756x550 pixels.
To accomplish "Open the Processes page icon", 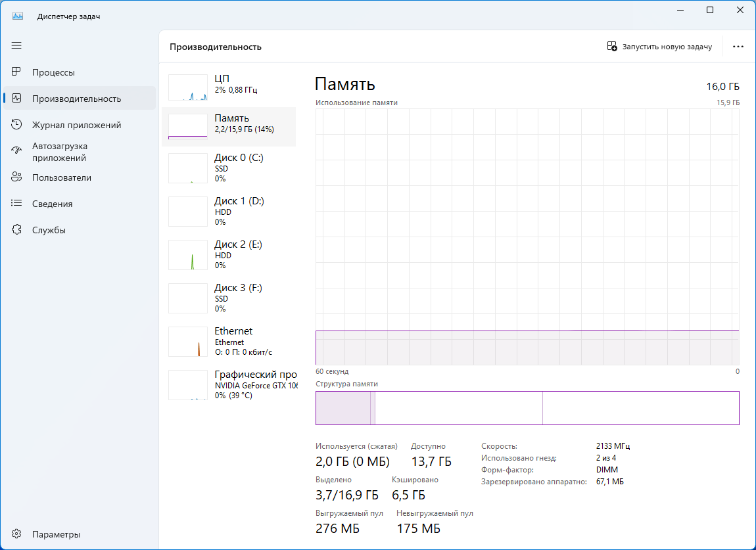I will pyautogui.click(x=17, y=72).
